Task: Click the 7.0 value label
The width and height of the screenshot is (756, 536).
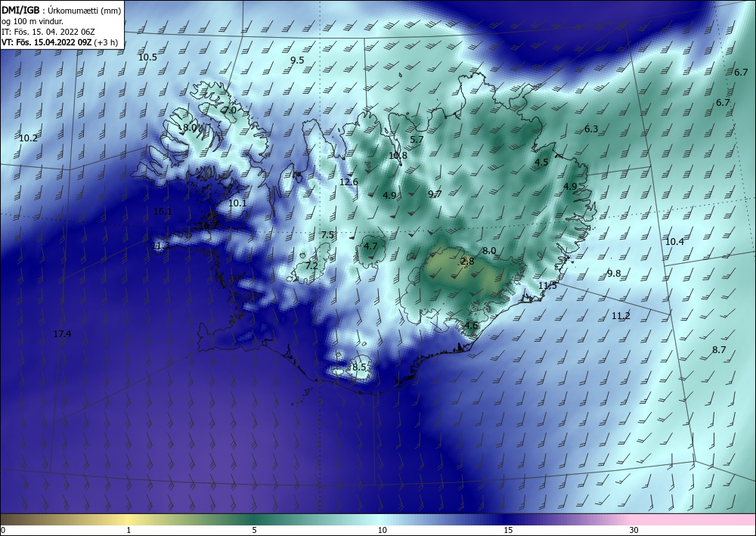Action: pos(230,110)
